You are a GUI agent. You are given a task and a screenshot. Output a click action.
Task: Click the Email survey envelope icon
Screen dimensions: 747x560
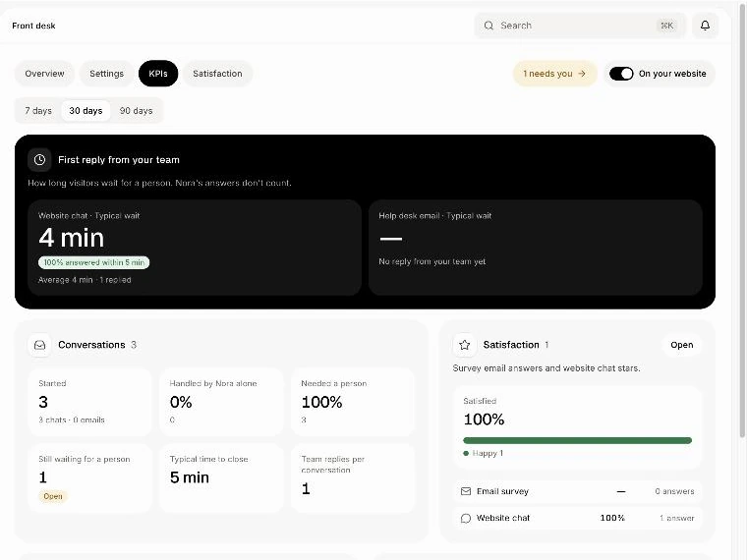tap(466, 491)
